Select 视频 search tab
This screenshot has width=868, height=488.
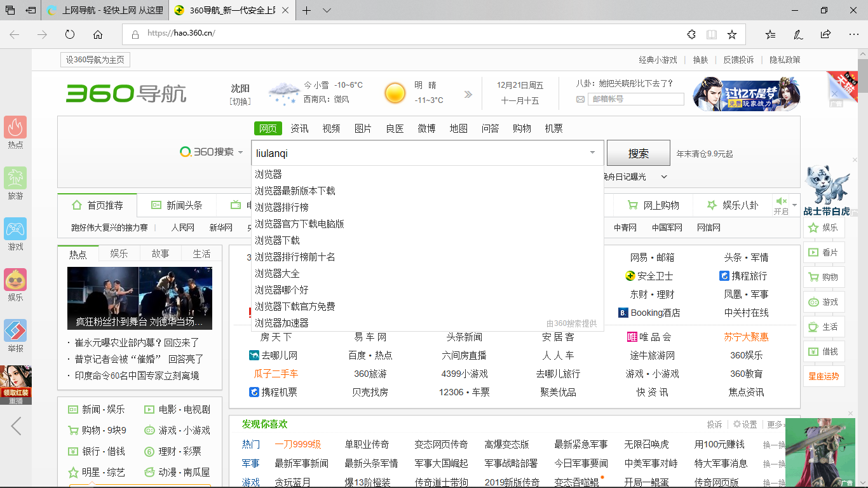(x=331, y=128)
